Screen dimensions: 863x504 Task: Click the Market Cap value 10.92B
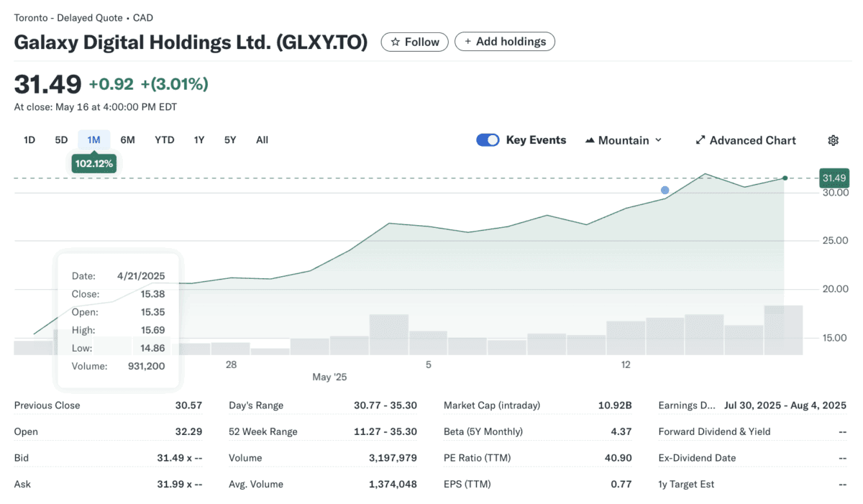(615, 406)
